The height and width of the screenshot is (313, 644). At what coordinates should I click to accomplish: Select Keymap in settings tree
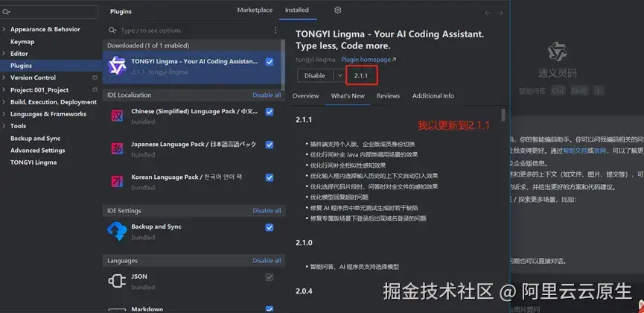22,42
